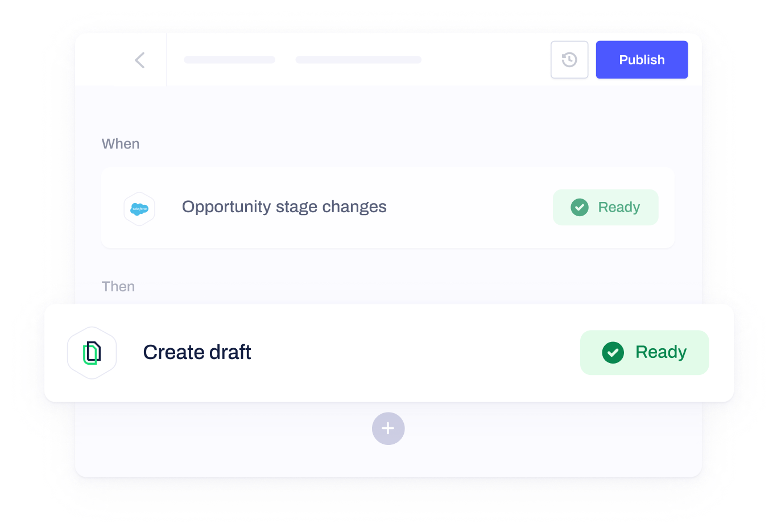Click the Ready text on Create draft
The width and height of the screenshot is (777, 532).
click(661, 352)
